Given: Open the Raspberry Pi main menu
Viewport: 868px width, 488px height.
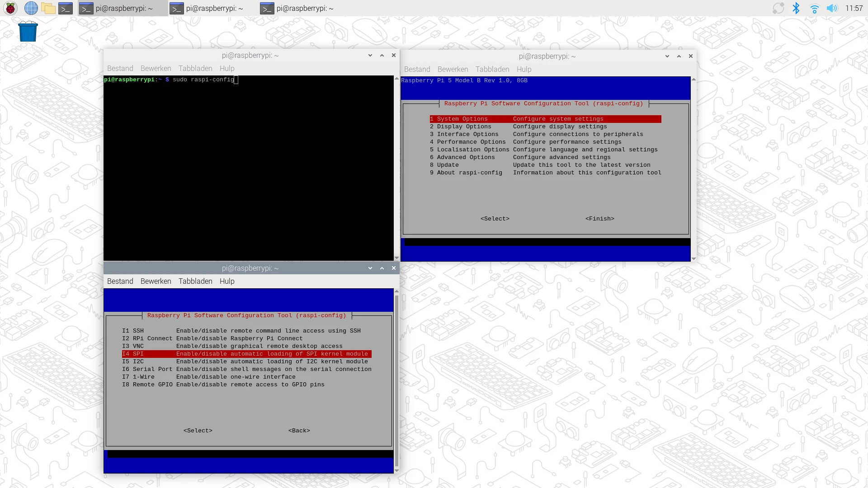Looking at the screenshot, I should pyautogui.click(x=10, y=8).
